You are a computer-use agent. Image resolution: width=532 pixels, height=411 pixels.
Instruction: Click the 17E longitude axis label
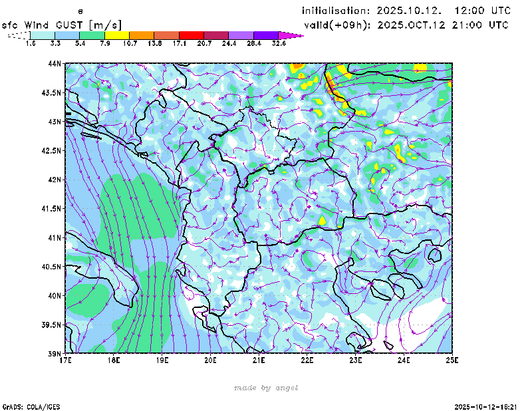65,360
